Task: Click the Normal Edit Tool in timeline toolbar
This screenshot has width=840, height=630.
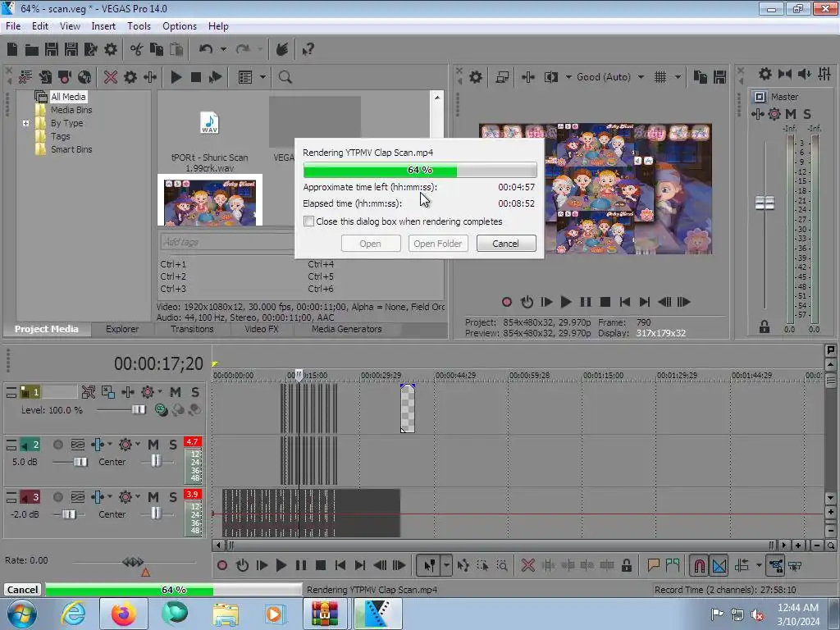Action: 429,565
